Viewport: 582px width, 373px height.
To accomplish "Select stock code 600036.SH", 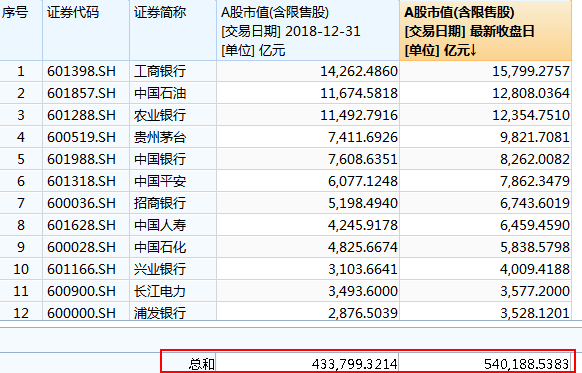I will [81, 203].
